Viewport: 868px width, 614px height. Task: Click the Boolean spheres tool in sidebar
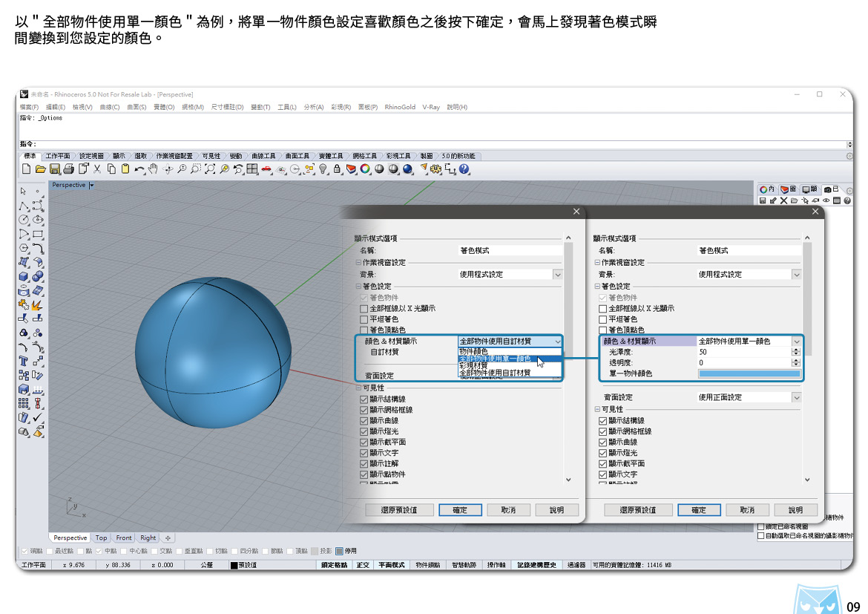[x=38, y=276]
